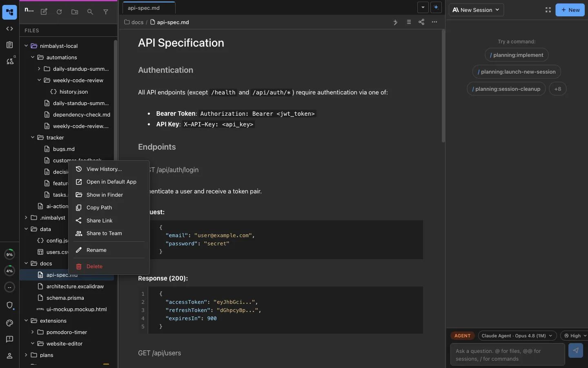Click the 4% usage indicator
The height and width of the screenshot is (368, 588).
click(x=9, y=271)
